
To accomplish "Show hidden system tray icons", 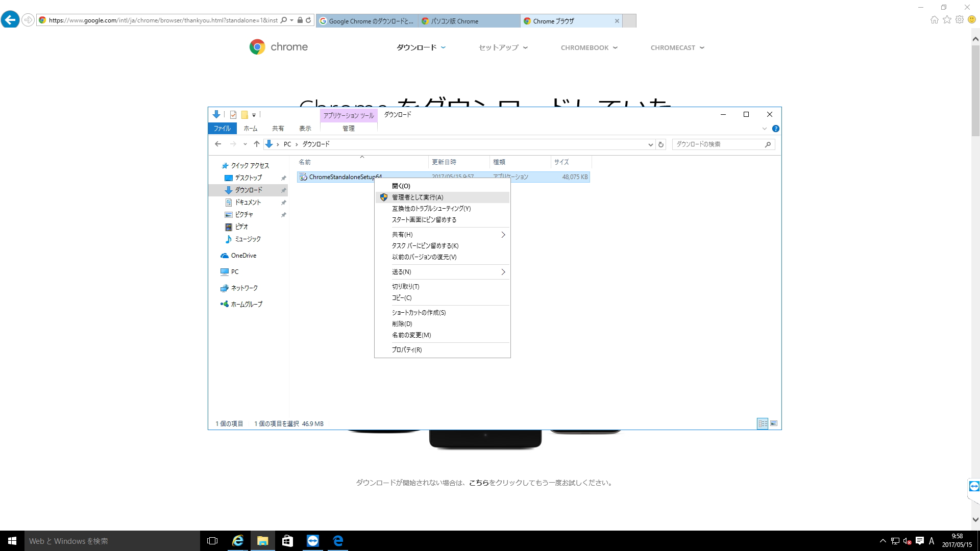I will [x=883, y=541].
